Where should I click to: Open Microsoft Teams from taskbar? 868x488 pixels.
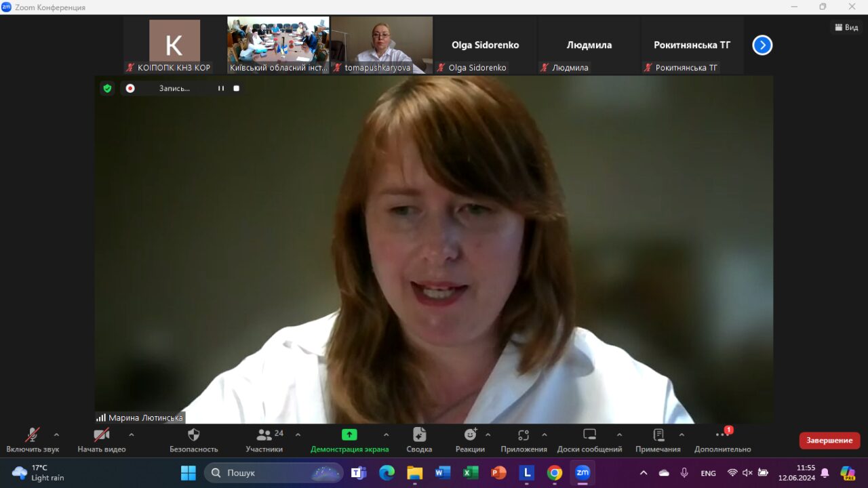[x=359, y=472]
